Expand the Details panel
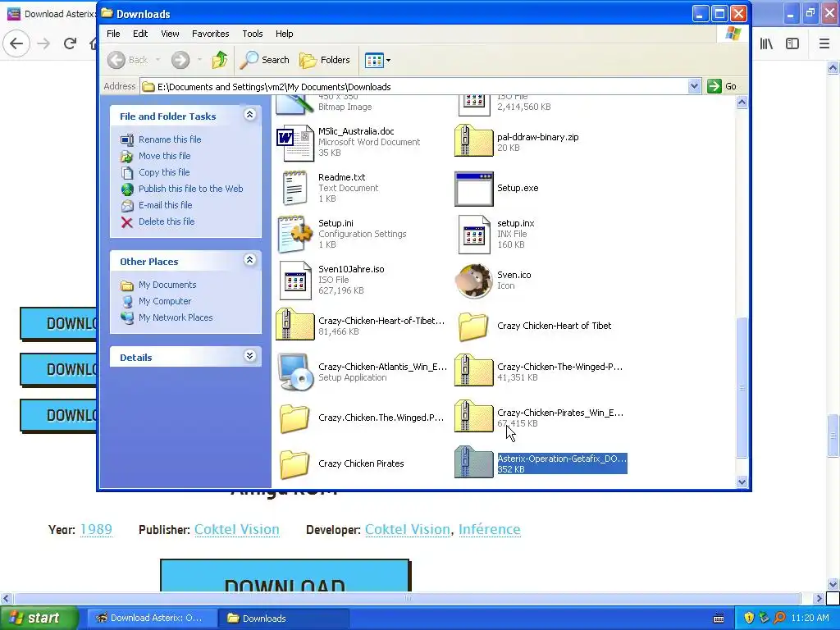Image resolution: width=840 pixels, height=630 pixels. coord(249,356)
